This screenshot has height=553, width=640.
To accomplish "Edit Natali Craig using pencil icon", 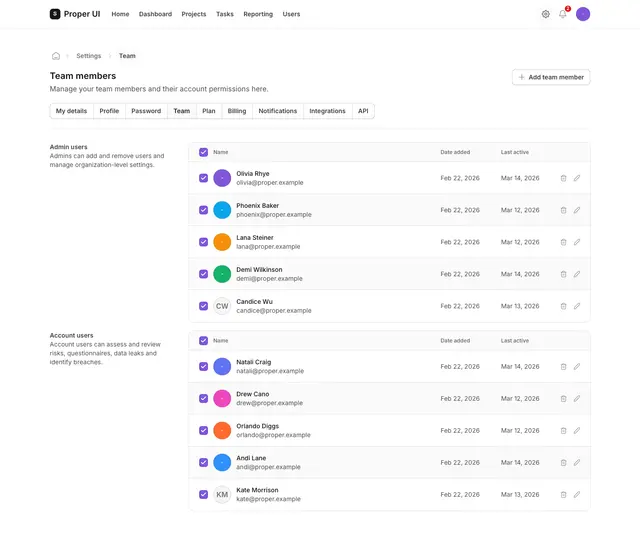I will pos(577,366).
